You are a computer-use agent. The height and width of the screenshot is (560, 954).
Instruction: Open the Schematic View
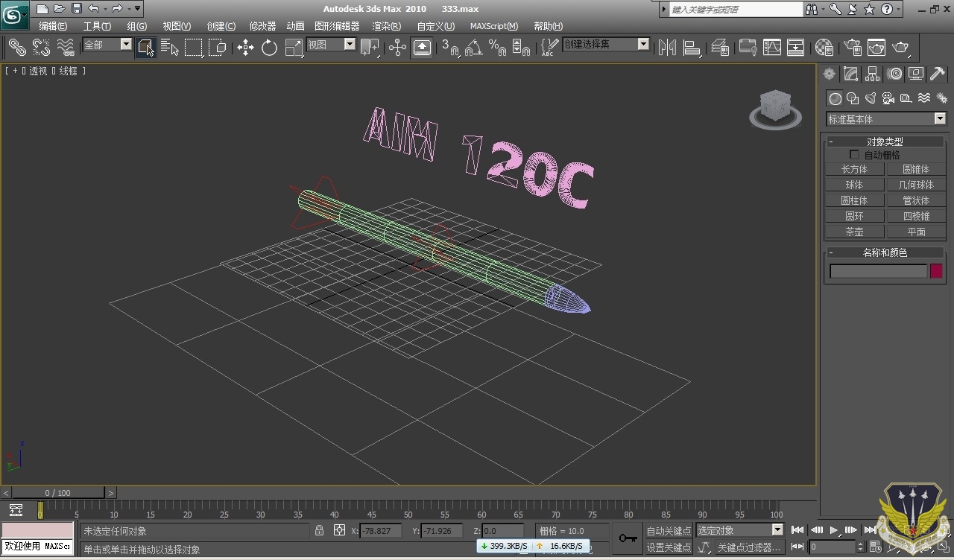click(x=795, y=47)
